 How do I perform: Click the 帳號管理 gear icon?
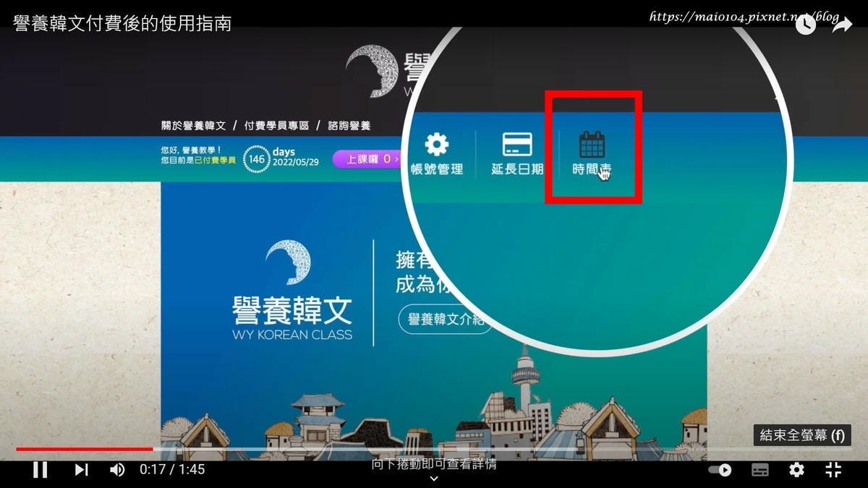pyautogui.click(x=436, y=145)
